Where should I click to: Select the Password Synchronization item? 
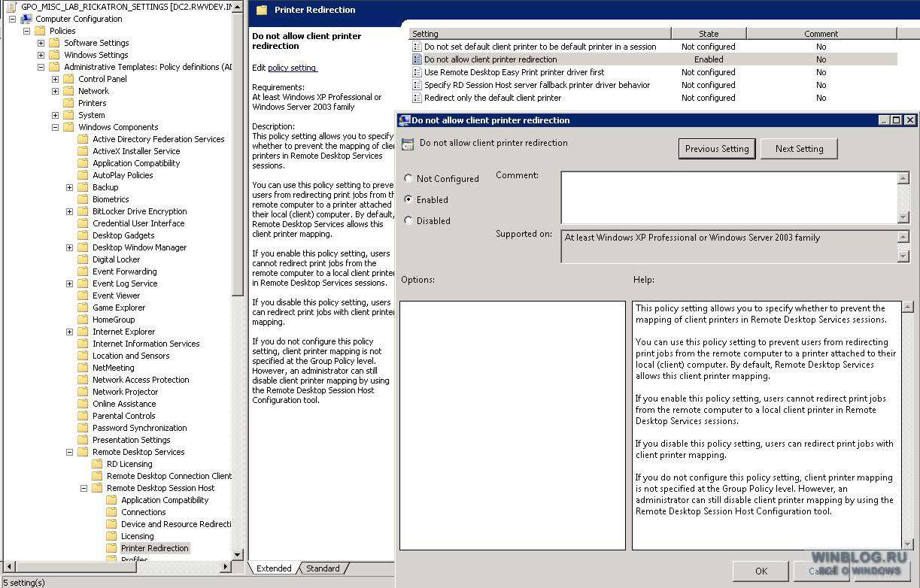[x=140, y=428]
